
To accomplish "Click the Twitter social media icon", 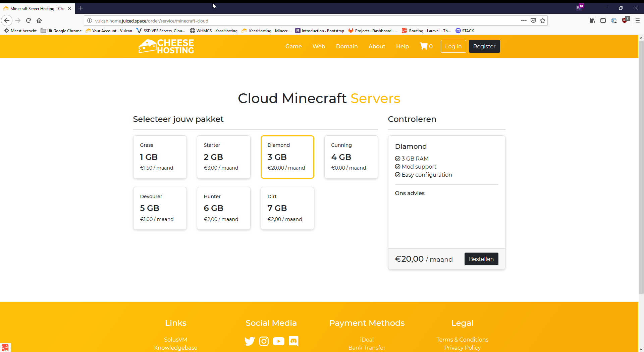I will coord(249,341).
